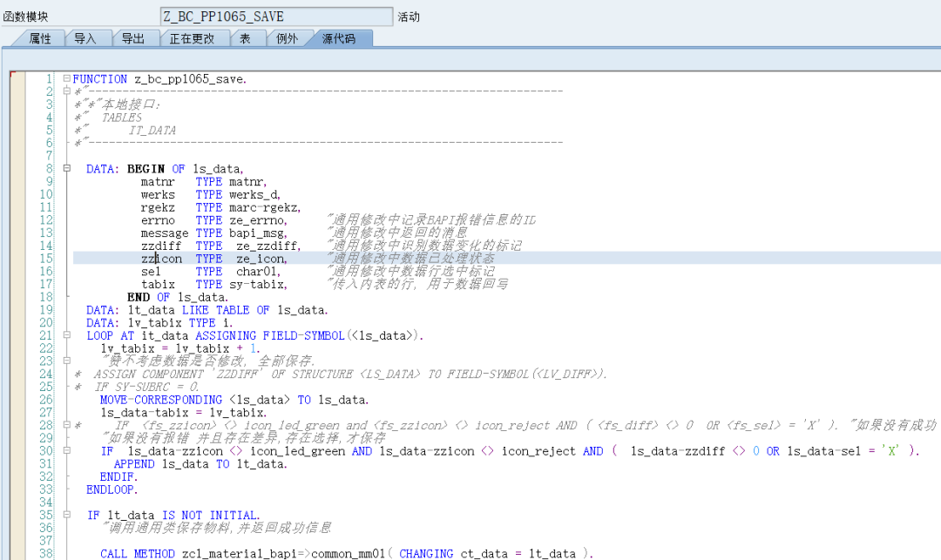Collapse the fold marker on line 28
The height and width of the screenshot is (560, 941).
coord(66,425)
